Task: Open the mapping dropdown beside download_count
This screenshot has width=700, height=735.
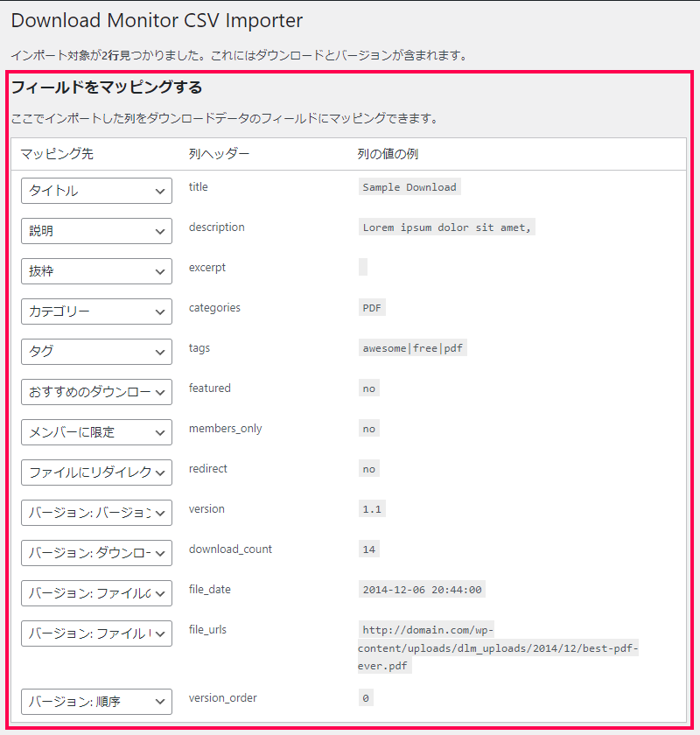Action: (96, 553)
